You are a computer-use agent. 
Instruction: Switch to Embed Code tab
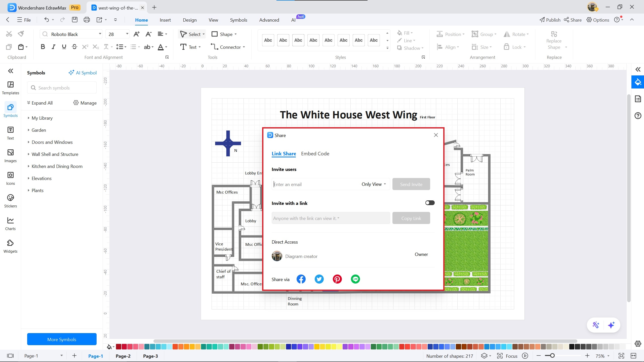315,154
